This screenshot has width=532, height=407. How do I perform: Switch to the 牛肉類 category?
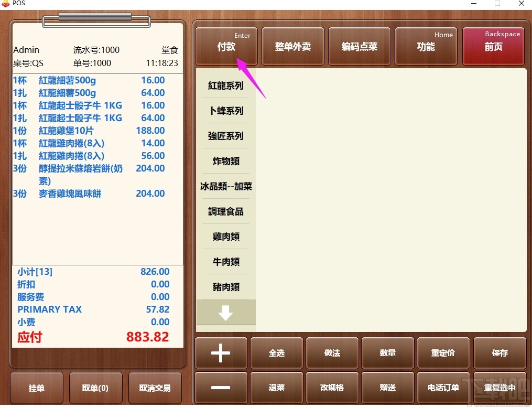[225, 262]
